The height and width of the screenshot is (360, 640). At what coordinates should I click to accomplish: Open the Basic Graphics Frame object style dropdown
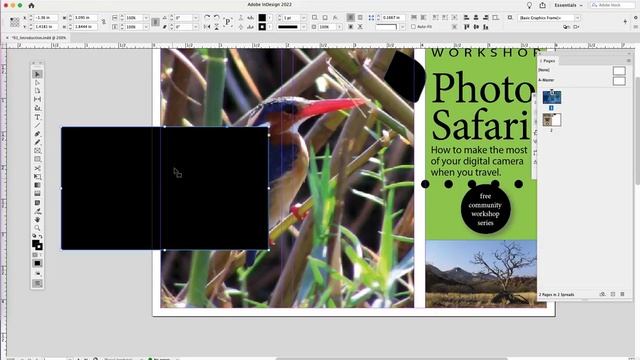(577, 18)
